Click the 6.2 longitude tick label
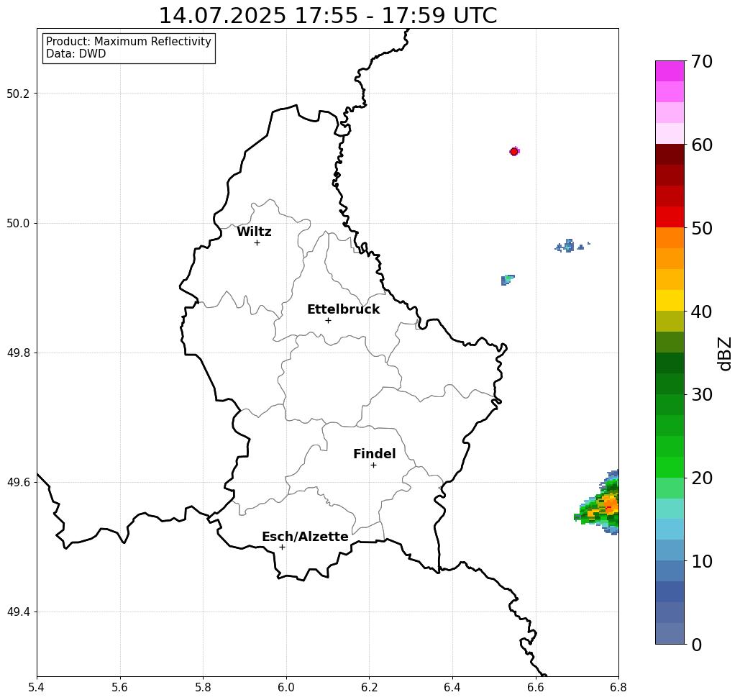The width and height of the screenshot is (740, 700). (x=370, y=687)
